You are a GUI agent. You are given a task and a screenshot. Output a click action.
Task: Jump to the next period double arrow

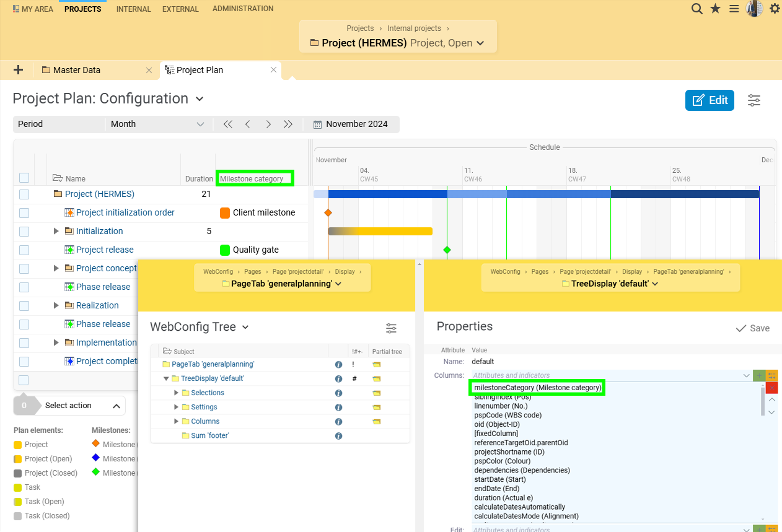click(288, 124)
